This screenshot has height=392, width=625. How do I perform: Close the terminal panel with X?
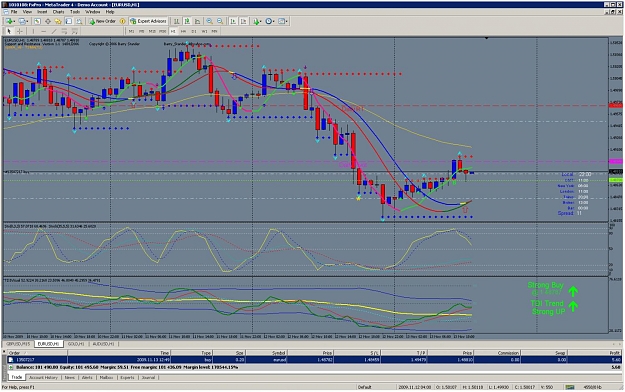pos(4,352)
